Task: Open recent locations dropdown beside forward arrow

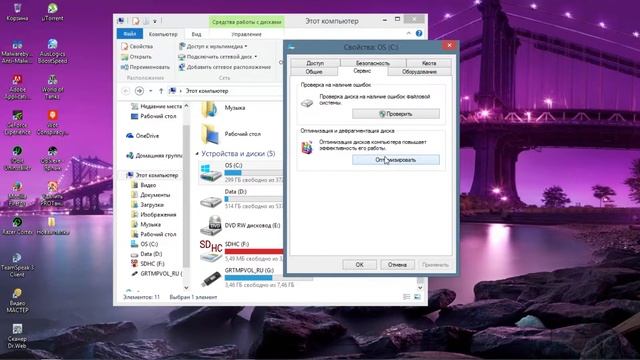Action: 151,91
